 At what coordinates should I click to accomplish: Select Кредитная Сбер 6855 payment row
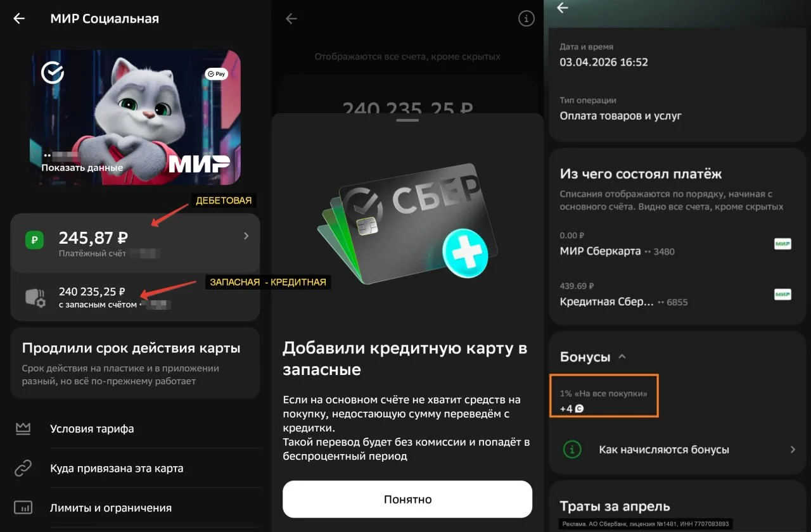(x=675, y=295)
